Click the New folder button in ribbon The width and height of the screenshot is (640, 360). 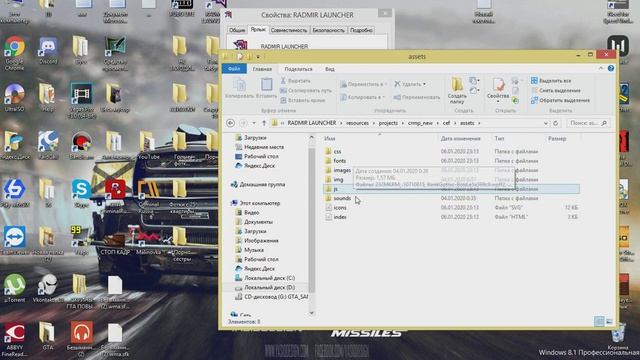pos(457,91)
